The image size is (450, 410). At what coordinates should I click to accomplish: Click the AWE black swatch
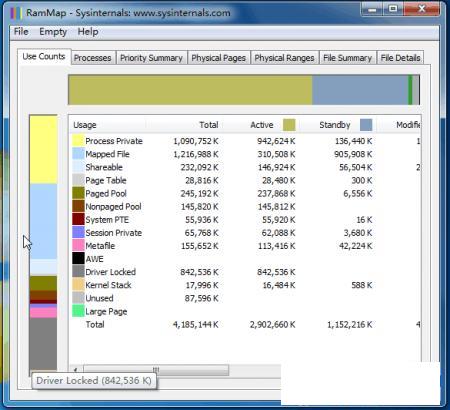[x=78, y=259]
